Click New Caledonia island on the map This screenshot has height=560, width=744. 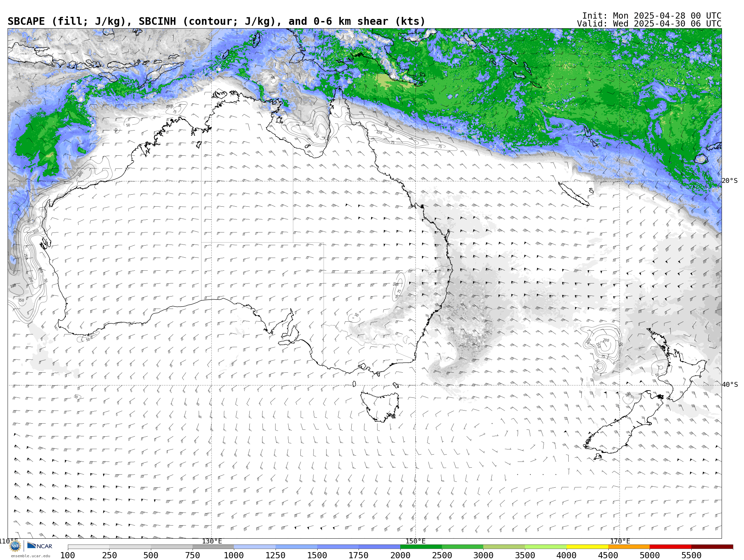tap(573, 194)
